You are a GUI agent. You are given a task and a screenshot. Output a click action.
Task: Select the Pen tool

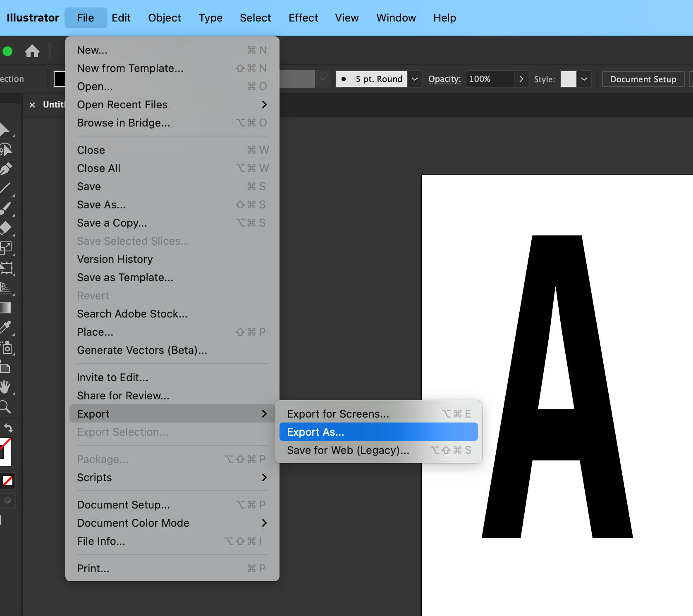6,169
